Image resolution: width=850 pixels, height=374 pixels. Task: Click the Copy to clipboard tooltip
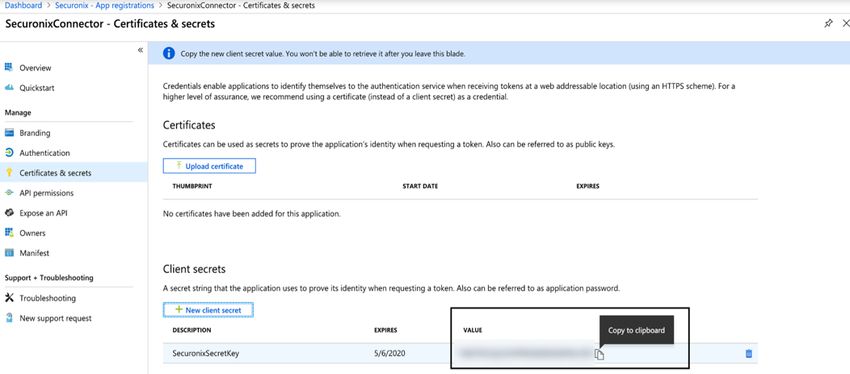pos(636,330)
